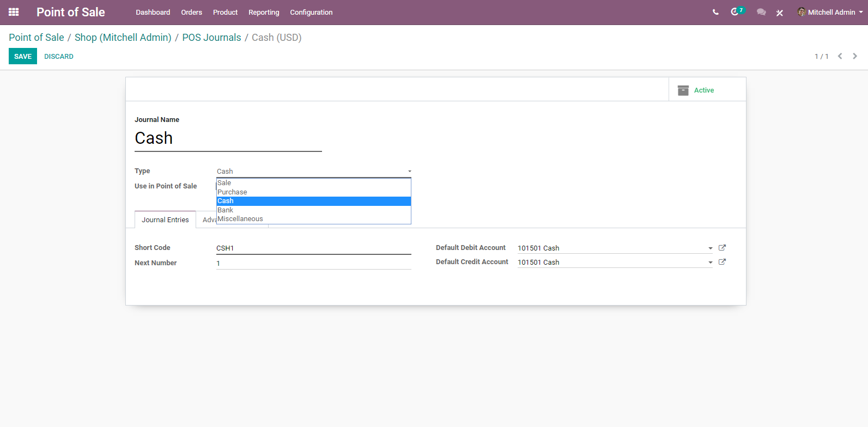
Task: Go to next record arrow
Action: (x=855, y=56)
